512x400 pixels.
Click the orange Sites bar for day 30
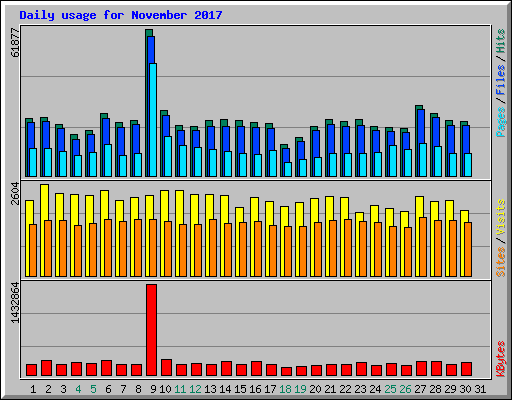468,249
